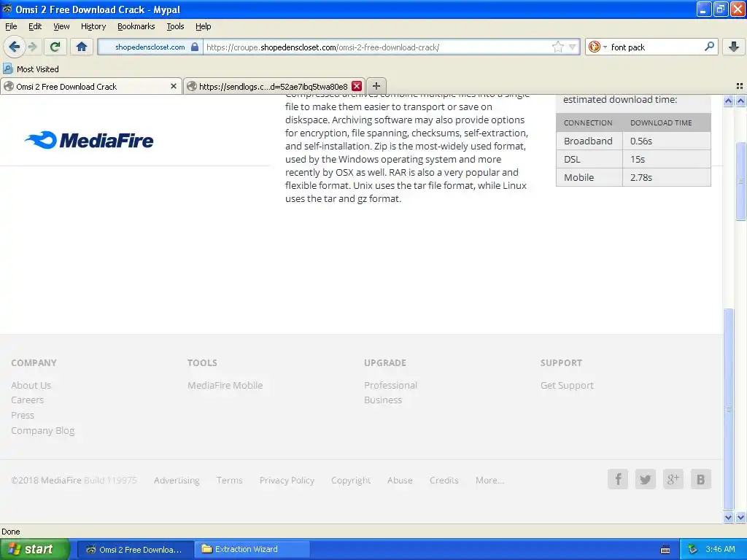This screenshot has height=560, width=747.
Task: Click the outer scrollbar down arrow
Action: point(740,517)
